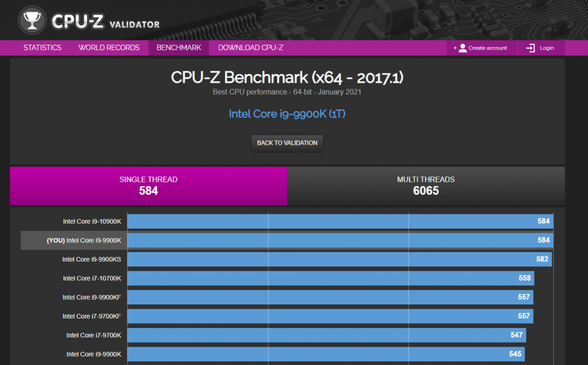Click the Intel Core i7-9700KF row label

92,316
